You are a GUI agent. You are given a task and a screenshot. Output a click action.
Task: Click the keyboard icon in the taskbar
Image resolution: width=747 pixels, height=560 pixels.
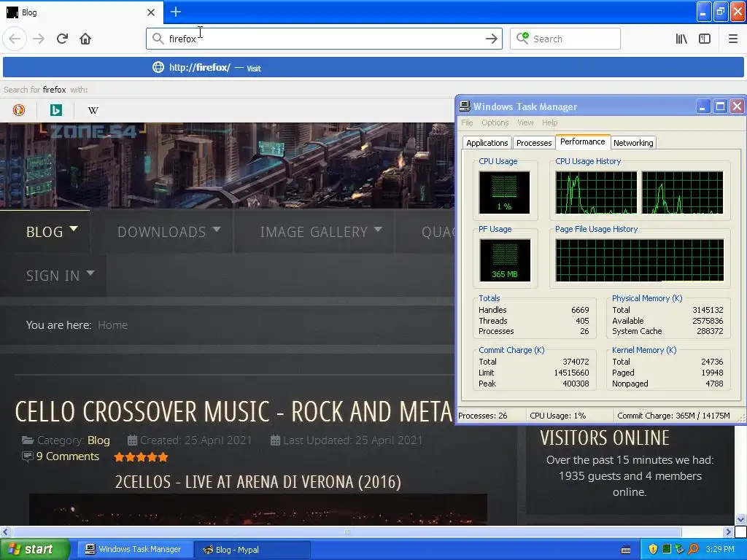(x=626, y=550)
